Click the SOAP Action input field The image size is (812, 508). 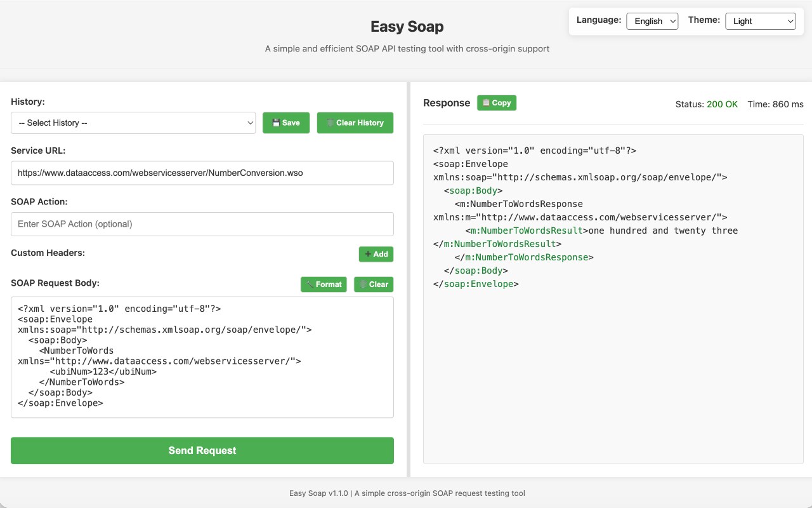point(202,224)
